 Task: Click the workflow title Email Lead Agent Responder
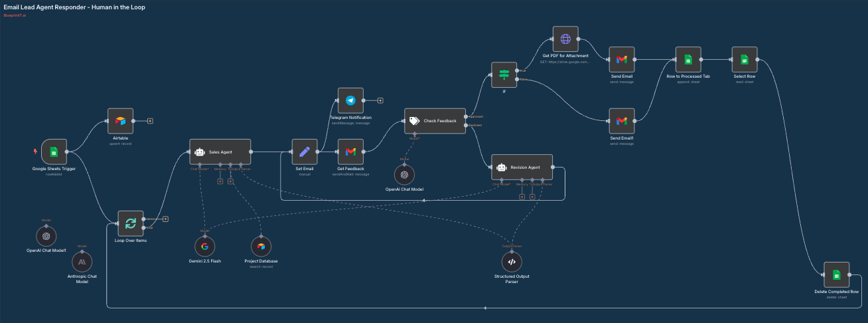[x=74, y=7]
